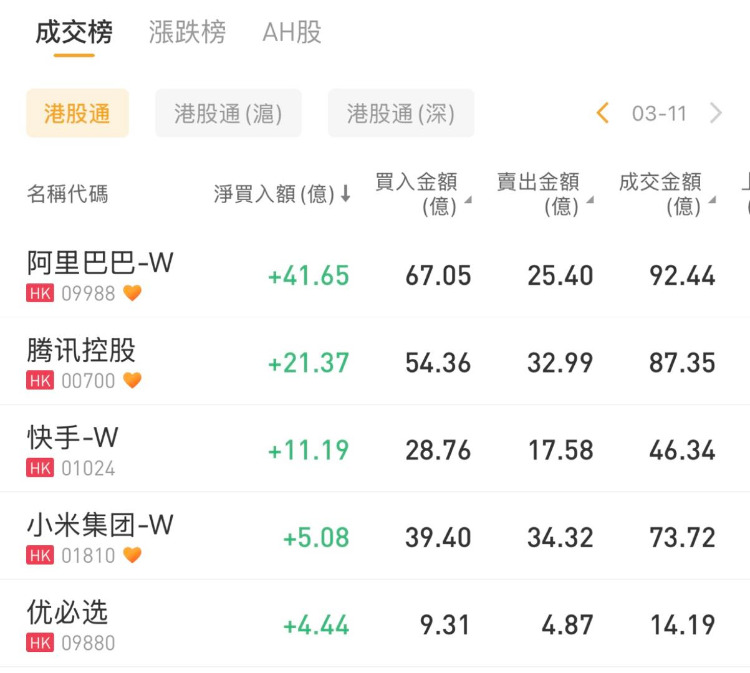Viewport: 750px width, 673px height.
Task: Click buy amount 28.76
Action: [x=439, y=451]
